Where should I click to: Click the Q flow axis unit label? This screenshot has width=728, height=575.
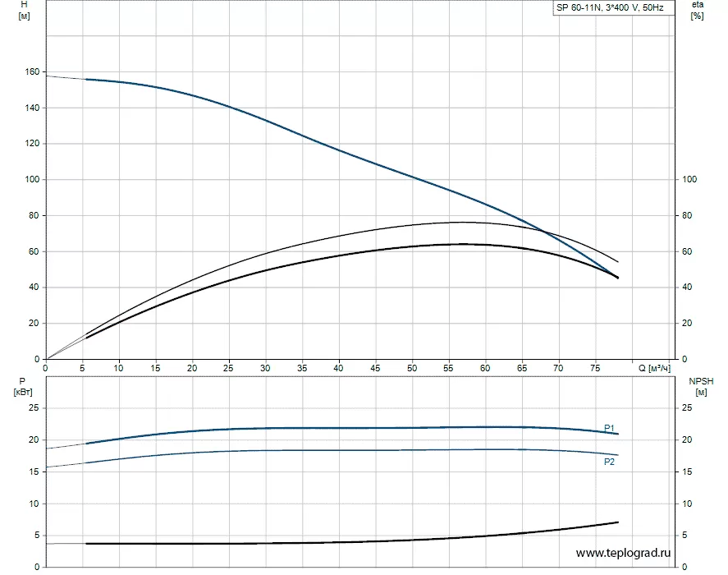655,368
